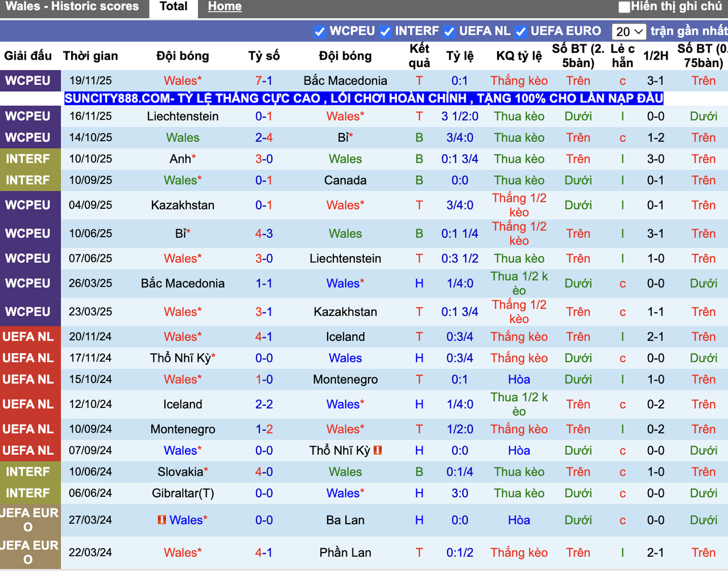Click the Giải đấu column header
728x572 pixels.
point(28,56)
